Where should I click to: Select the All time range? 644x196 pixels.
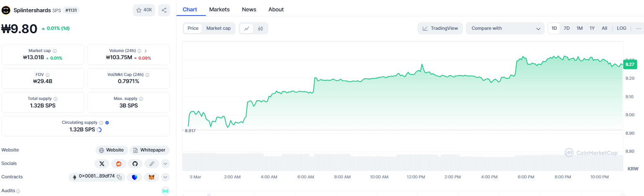[604, 28]
